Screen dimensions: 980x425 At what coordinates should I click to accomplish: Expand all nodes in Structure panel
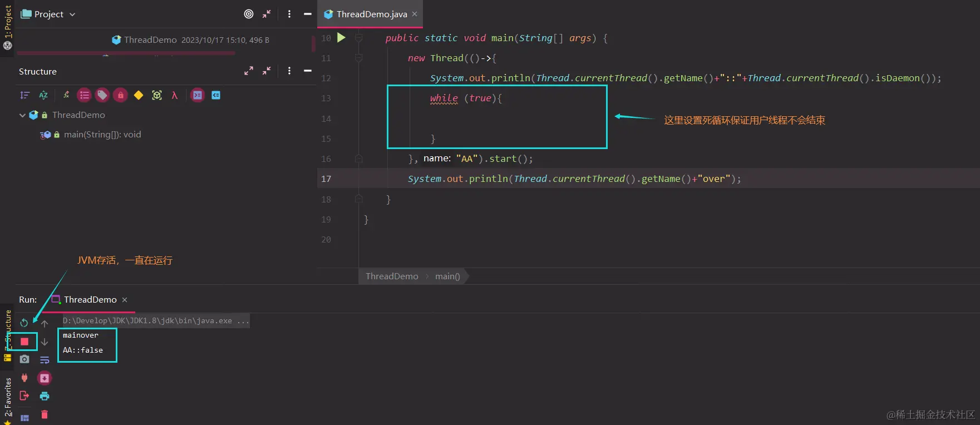coord(249,71)
